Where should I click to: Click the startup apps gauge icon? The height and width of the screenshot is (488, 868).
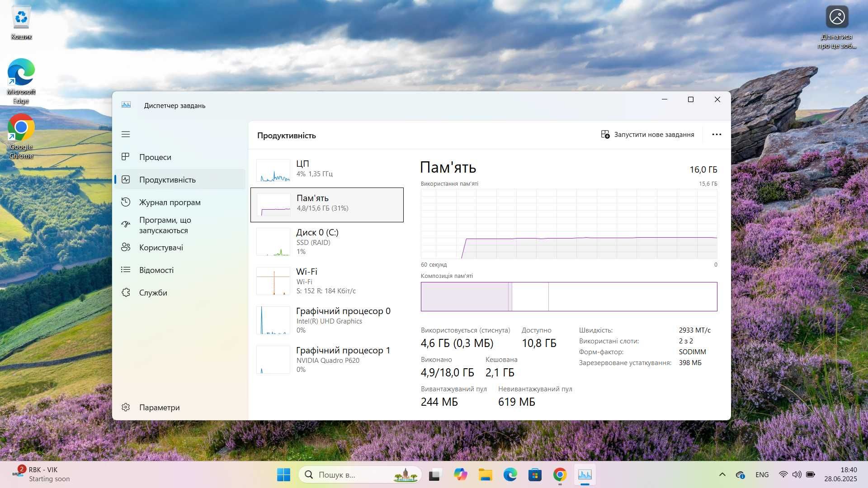(x=126, y=224)
